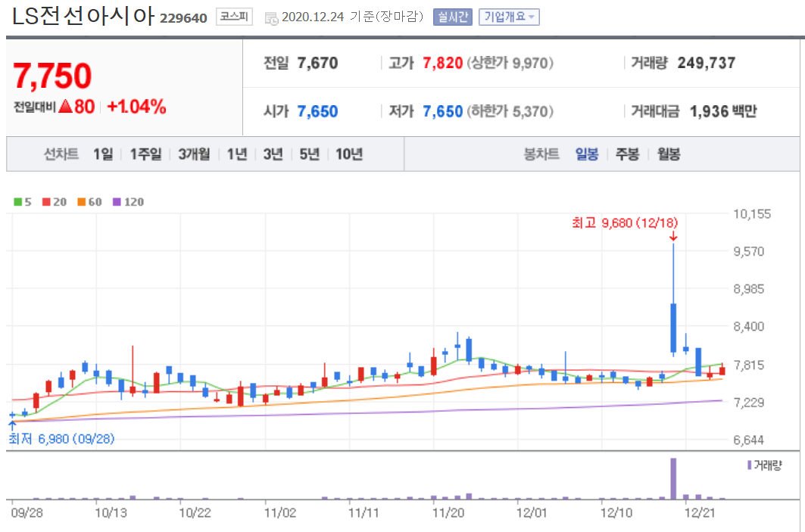The image size is (805, 532).
Task: Click the 거래대금 value 1,936 백만
Action: pyautogui.click(x=723, y=111)
